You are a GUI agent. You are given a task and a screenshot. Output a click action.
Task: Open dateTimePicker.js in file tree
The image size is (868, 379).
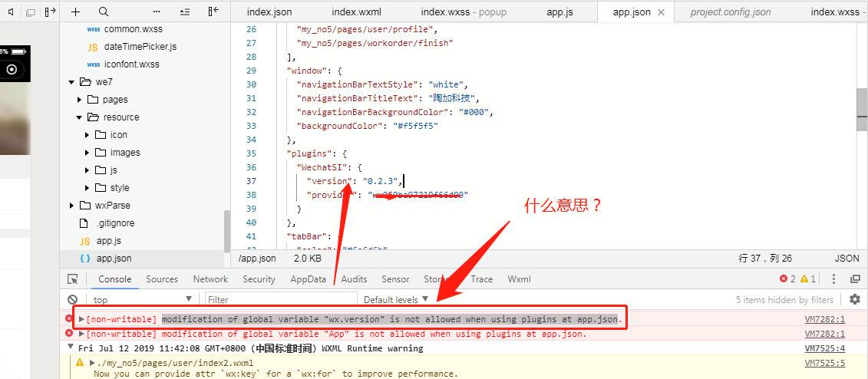[x=140, y=47]
